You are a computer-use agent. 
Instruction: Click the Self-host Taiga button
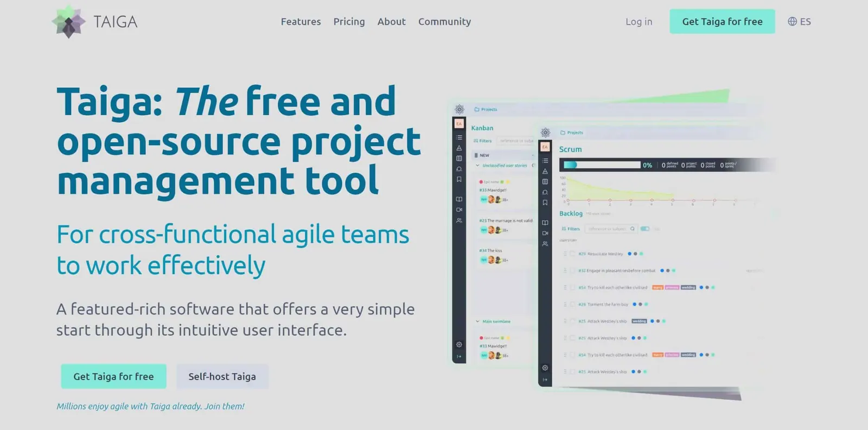(222, 376)
